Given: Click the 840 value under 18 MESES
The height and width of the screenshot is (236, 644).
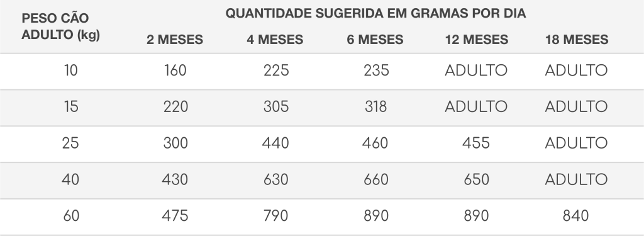Looking at the screenshot, I should pos(576,216).
